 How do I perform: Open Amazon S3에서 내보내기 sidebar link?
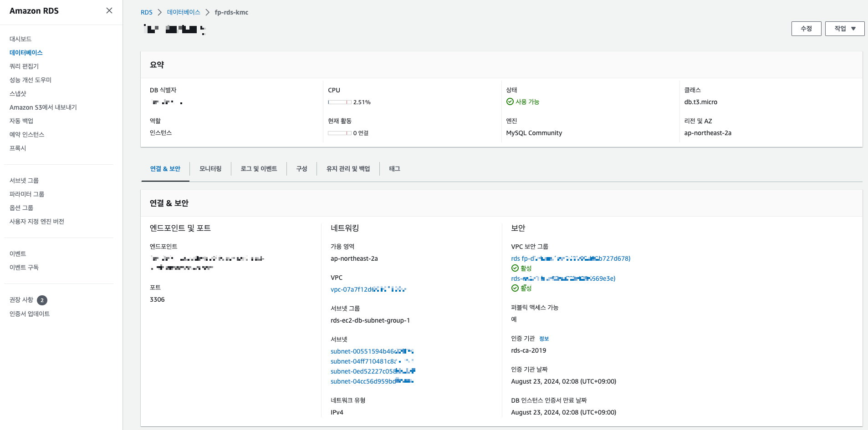click(43, 107)
